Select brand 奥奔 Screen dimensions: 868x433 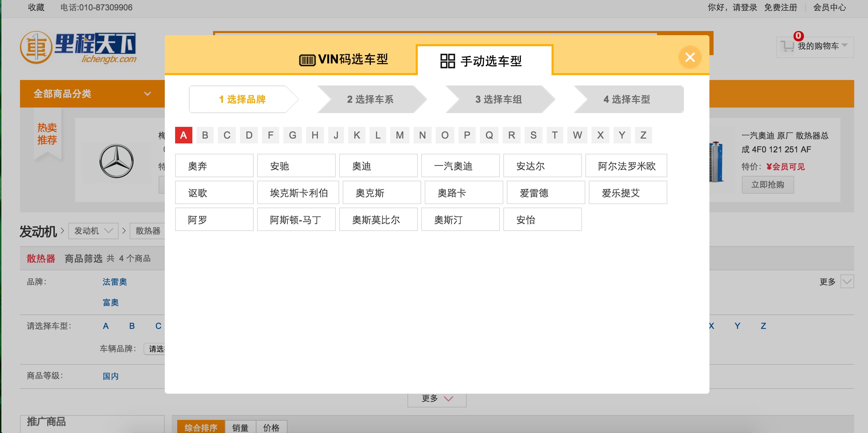214,166
